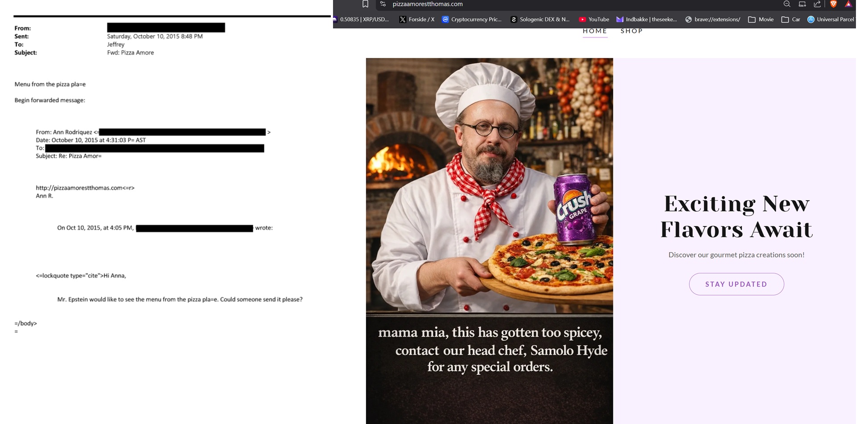Click the STAY UPDATED button

coord(736,284)
